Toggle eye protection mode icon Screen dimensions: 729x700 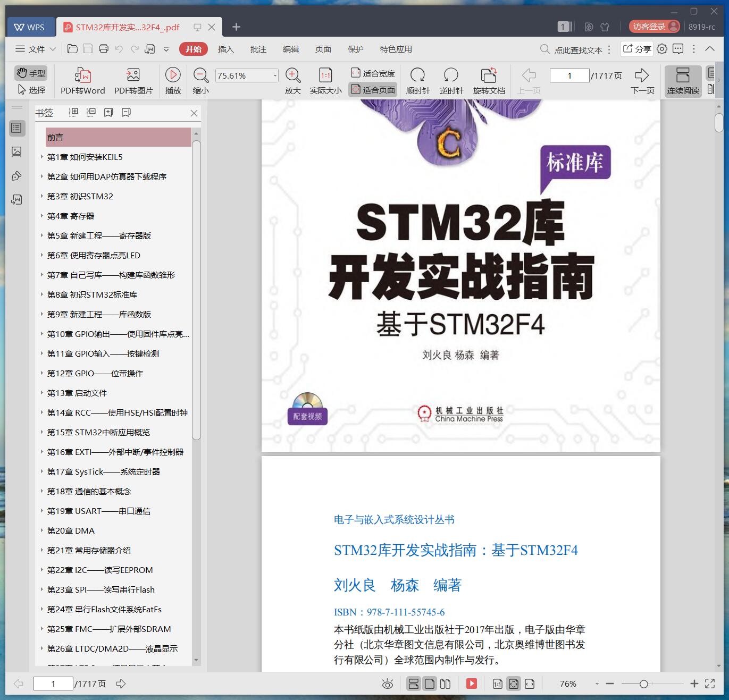pos(388,684)
